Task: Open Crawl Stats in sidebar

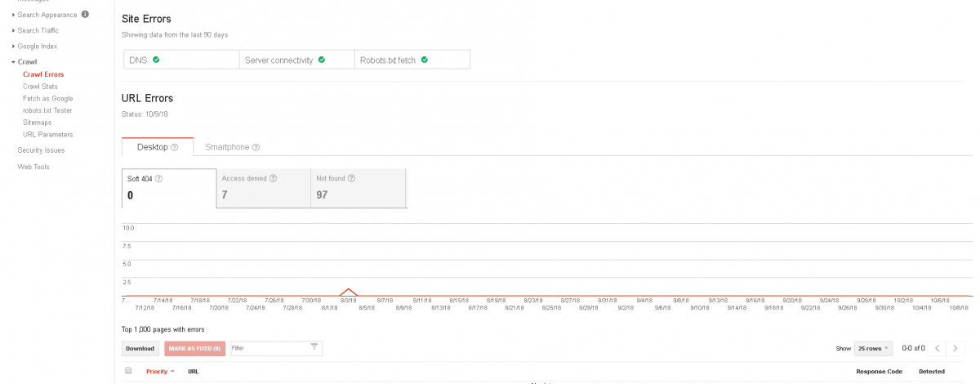Action: click(40, 86)
